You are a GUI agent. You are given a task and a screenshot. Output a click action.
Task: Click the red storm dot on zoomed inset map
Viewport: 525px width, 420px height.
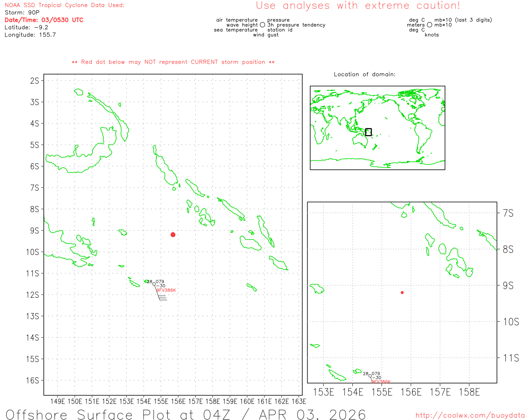pyautogui.click(x=402, y=292)
